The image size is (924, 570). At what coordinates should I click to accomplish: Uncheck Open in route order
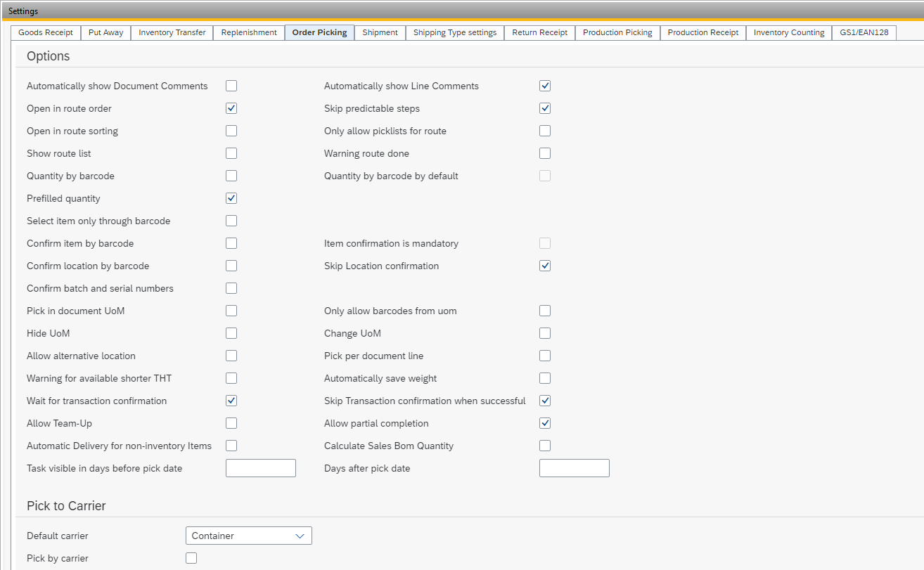pyautogui.click(x=231, y=108)
